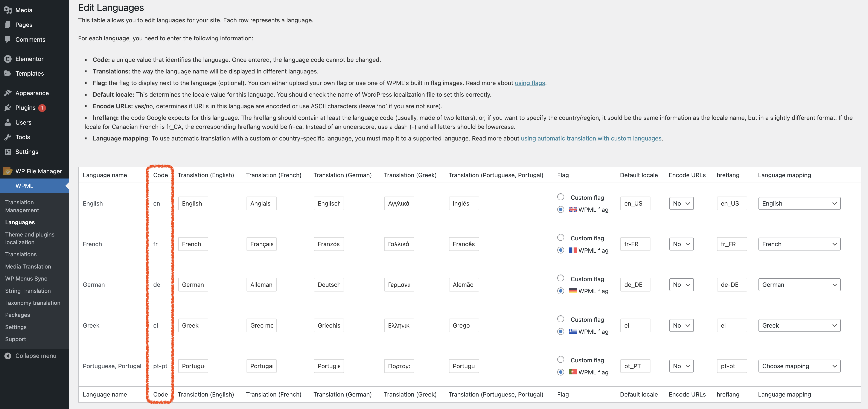
Task: Open Greek language mapping dropdown
Action: click(799, 325)
